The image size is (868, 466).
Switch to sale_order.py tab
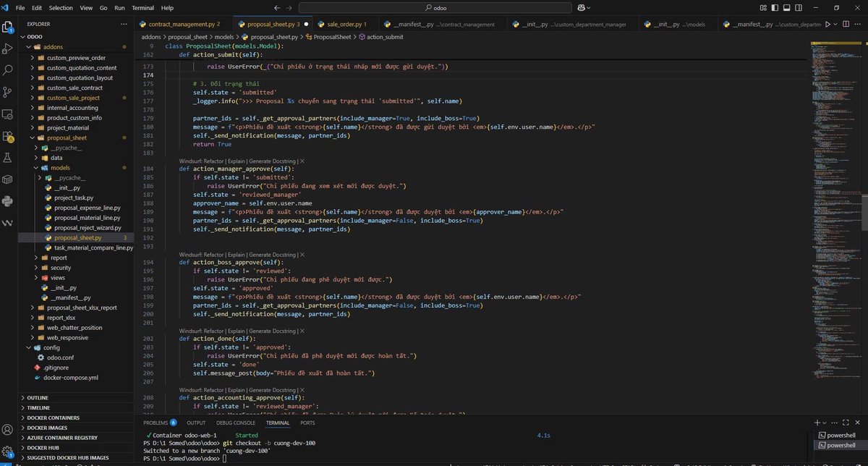pos(346,24)
